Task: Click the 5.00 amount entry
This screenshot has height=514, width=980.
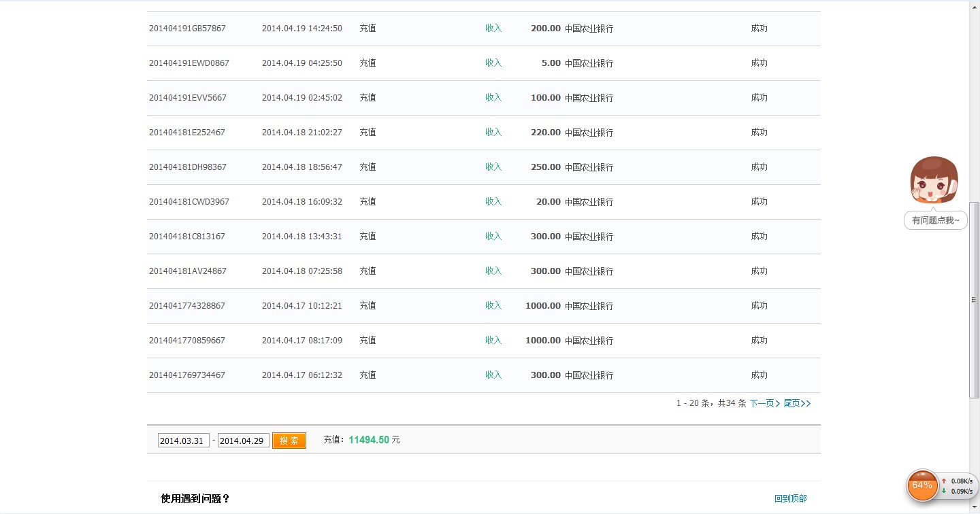Action: (x=551, y=63)
